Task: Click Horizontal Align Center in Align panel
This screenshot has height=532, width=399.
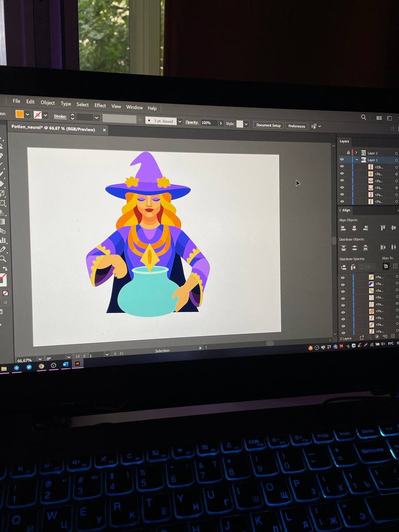Action: coord(354,228)
